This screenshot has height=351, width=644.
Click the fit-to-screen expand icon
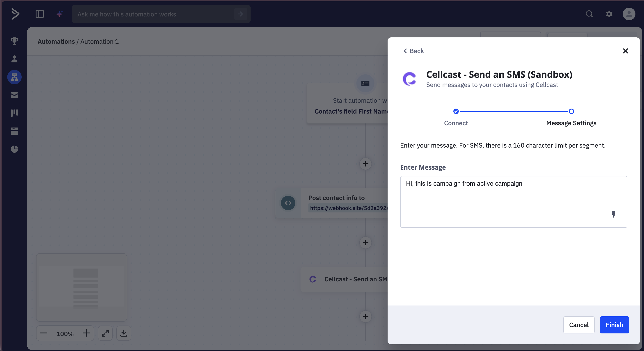[105, 333]
